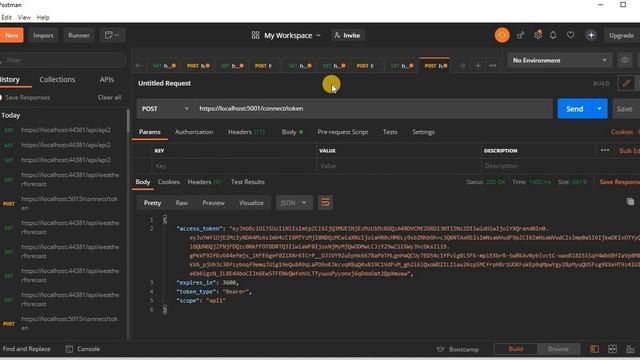Screen dimensions: 640x360
Task: Open the user avatar menu beside Upgrade
Action: [591, 35]
